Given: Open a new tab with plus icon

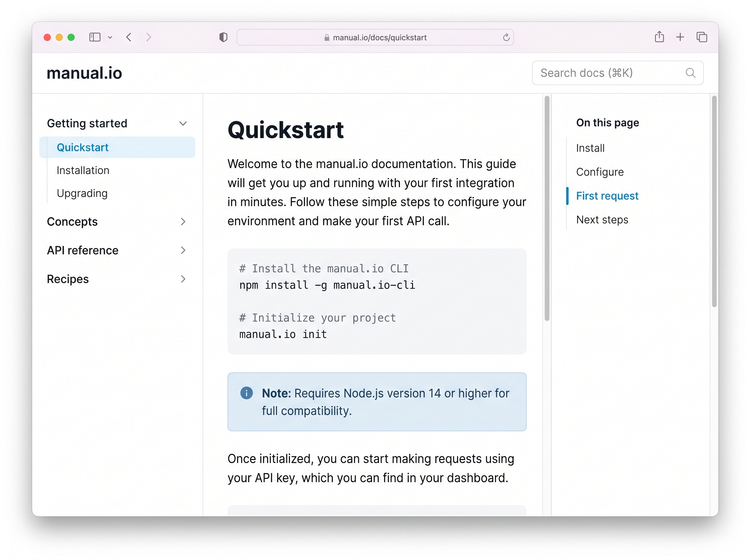Looking at the screenshot, I should click(680, 37).
